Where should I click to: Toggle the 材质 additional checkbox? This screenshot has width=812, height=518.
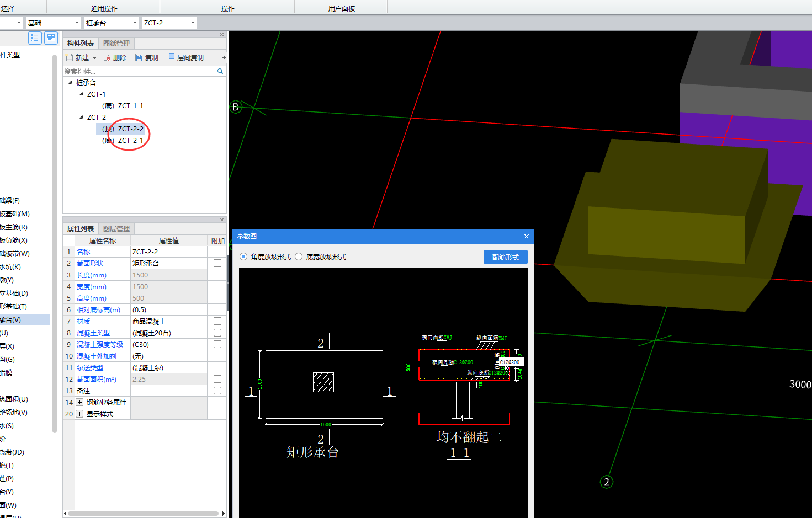(217, 321)
